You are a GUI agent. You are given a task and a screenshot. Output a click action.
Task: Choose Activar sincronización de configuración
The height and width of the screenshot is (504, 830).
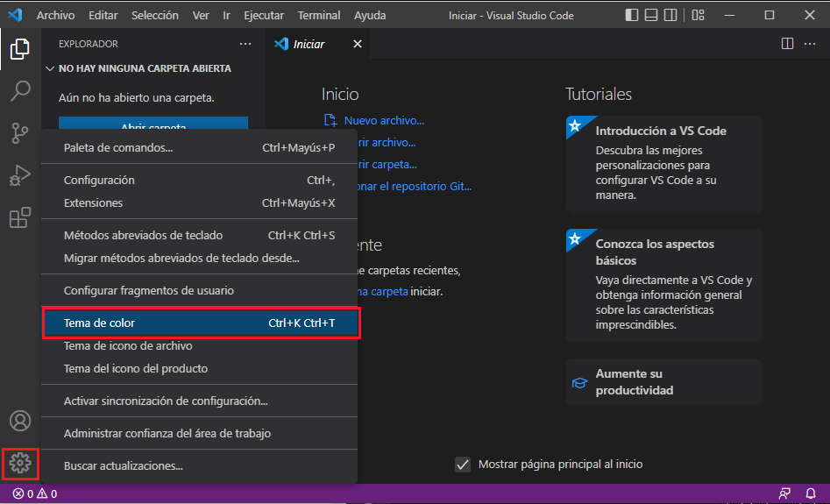pos(199,401)
